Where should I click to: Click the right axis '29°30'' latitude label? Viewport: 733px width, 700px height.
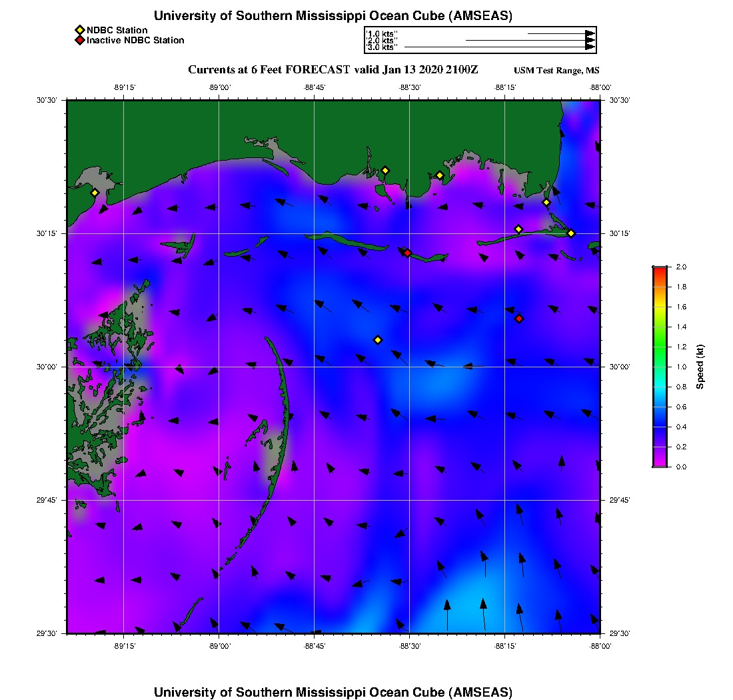pyautogui.click(x=620, y=633)
